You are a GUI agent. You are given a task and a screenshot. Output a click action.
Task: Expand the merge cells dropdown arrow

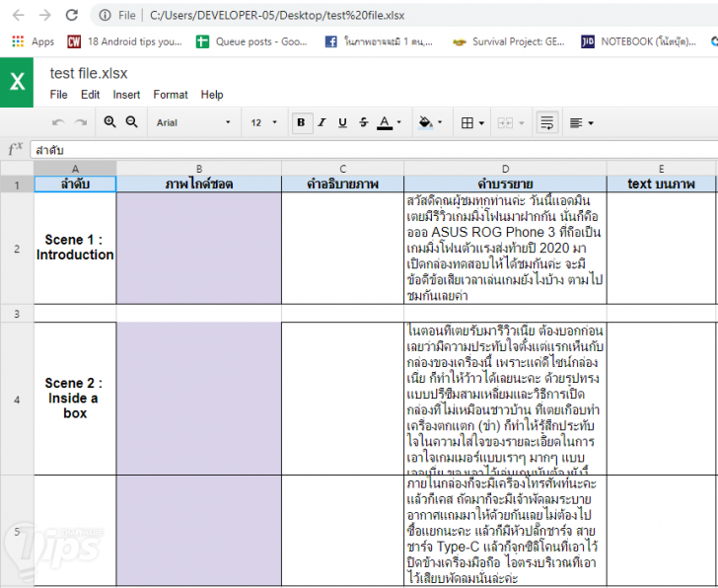521,122
